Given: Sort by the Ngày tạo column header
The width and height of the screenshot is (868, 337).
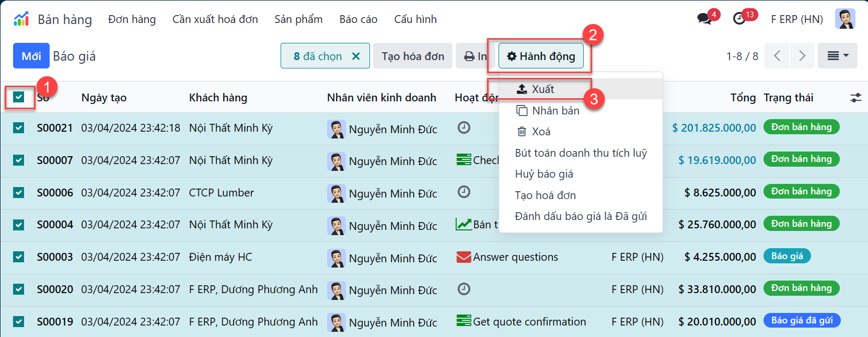Looking at the screenshot, I should [104, 98].
